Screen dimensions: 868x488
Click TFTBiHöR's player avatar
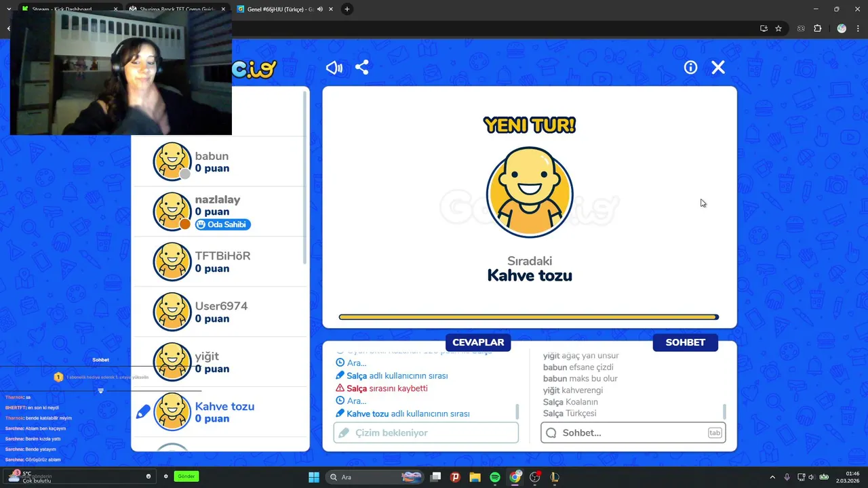(x=172, y=262)
